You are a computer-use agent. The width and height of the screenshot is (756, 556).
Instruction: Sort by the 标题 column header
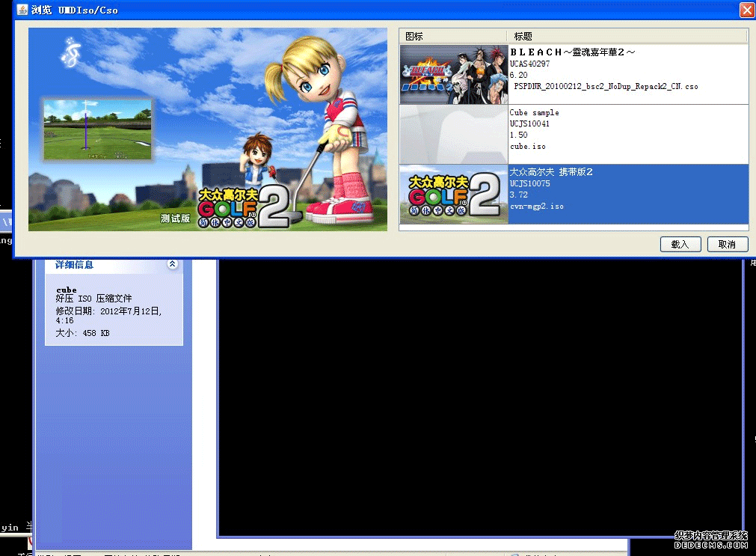tap(523, 36)
